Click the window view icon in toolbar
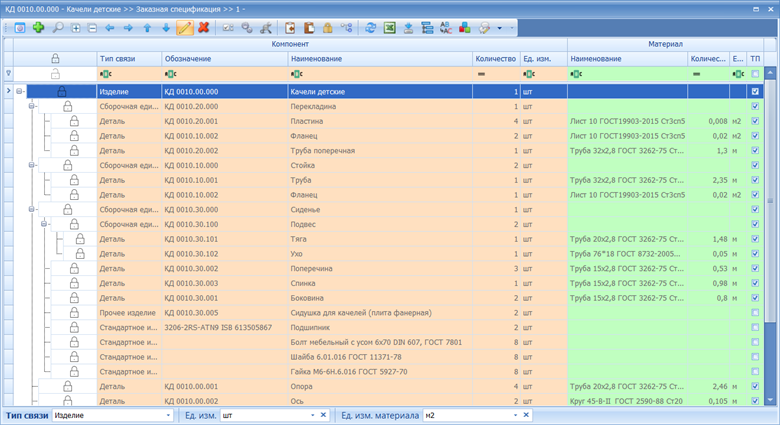This screenshot has width=780, height=425. pos(19,28)
